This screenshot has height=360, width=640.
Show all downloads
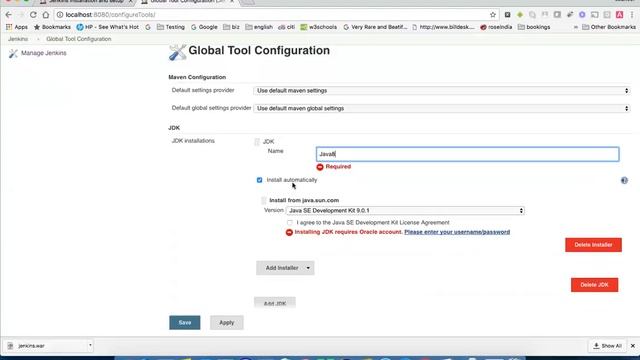click(x=607, y=346)
